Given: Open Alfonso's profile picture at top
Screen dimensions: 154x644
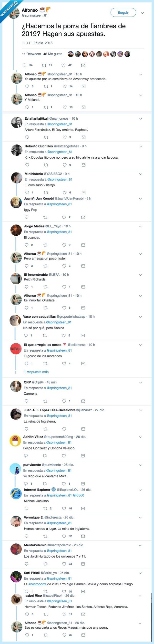Looking at the screenshot, I should pyautogui.click(x=14, y=13).
